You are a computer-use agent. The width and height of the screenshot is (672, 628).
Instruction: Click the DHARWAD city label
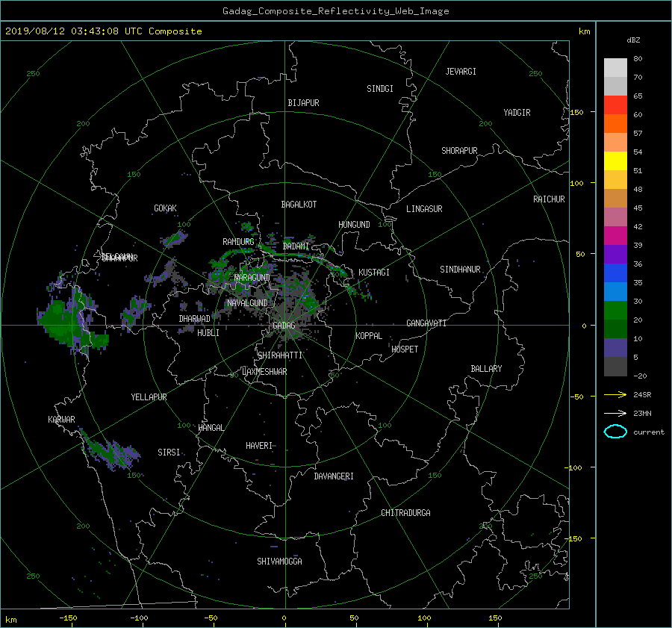[195, 319]
